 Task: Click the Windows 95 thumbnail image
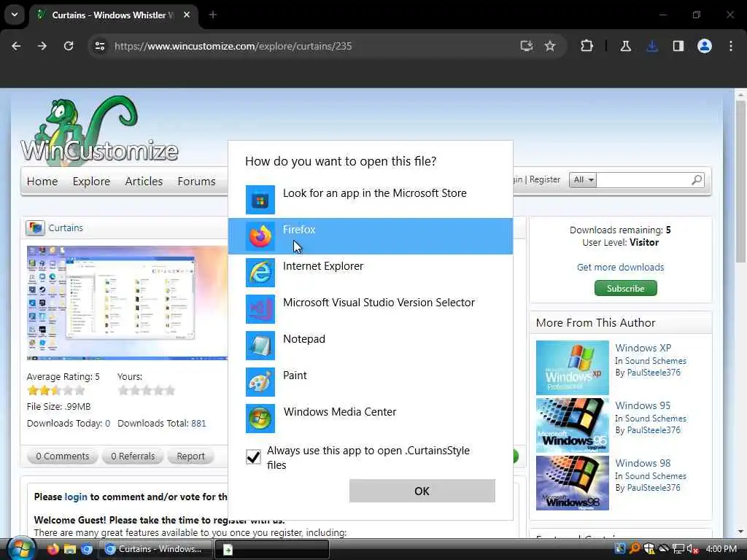click(572, 425)
